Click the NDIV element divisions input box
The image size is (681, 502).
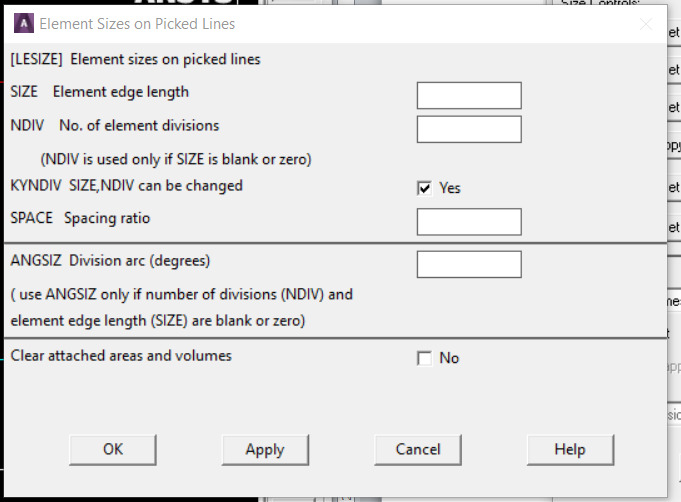point(469,129)
